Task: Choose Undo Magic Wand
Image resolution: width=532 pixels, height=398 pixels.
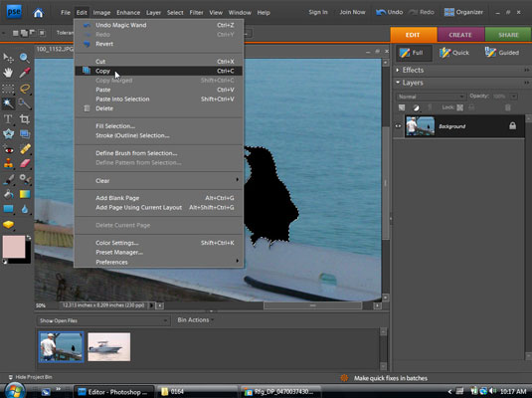Action: [x=158, y=25]
